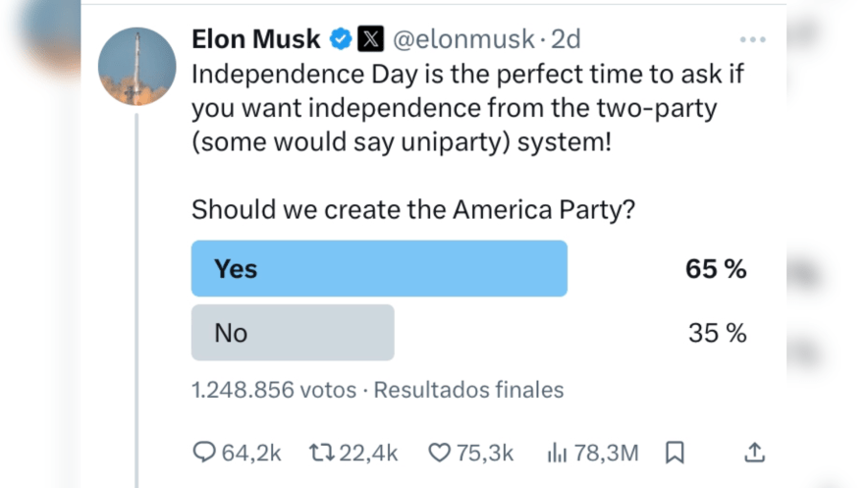Screen dimensions: 868x488
Task: Click the 65 % poll result
Action: [716, 269]
